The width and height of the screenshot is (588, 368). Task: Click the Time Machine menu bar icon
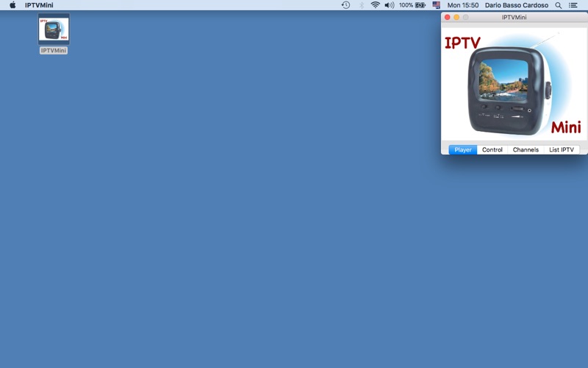(x=345, y=5)
